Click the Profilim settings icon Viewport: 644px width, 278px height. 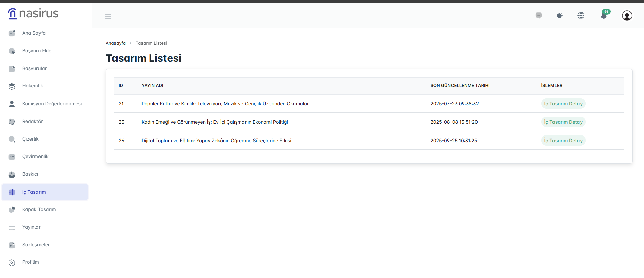point(12,262)
